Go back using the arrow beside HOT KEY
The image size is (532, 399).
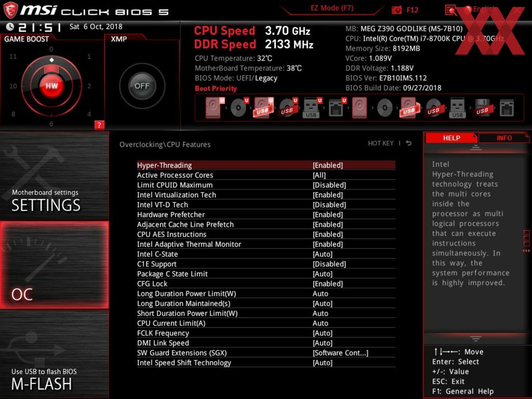point(409,143)
